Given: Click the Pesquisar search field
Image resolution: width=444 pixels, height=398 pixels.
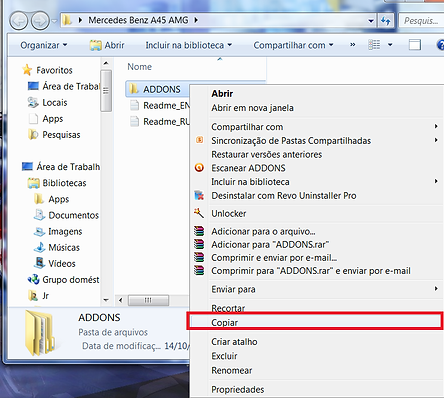Looking at the screenshot, I should pos(421,21).
